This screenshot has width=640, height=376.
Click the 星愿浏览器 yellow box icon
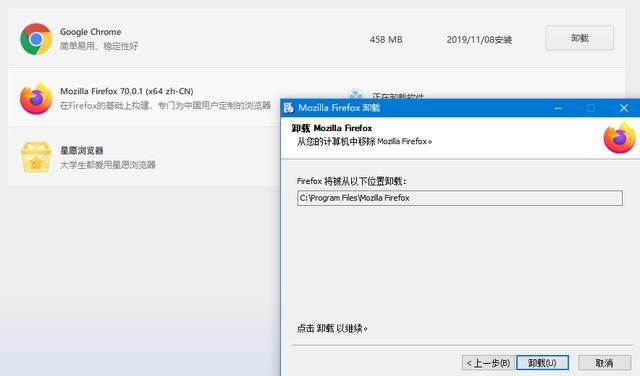(36, 157)
